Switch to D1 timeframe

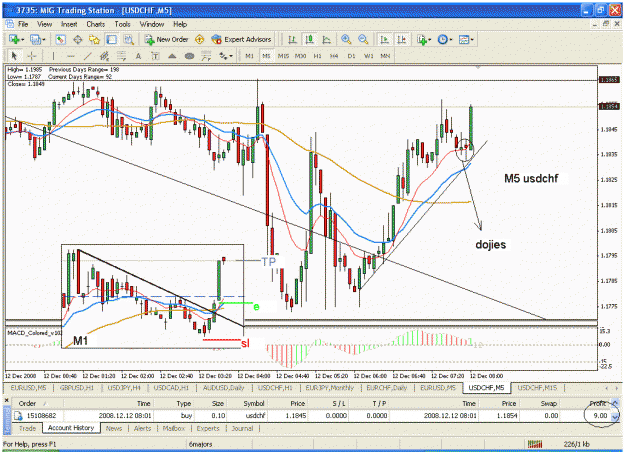352,56
